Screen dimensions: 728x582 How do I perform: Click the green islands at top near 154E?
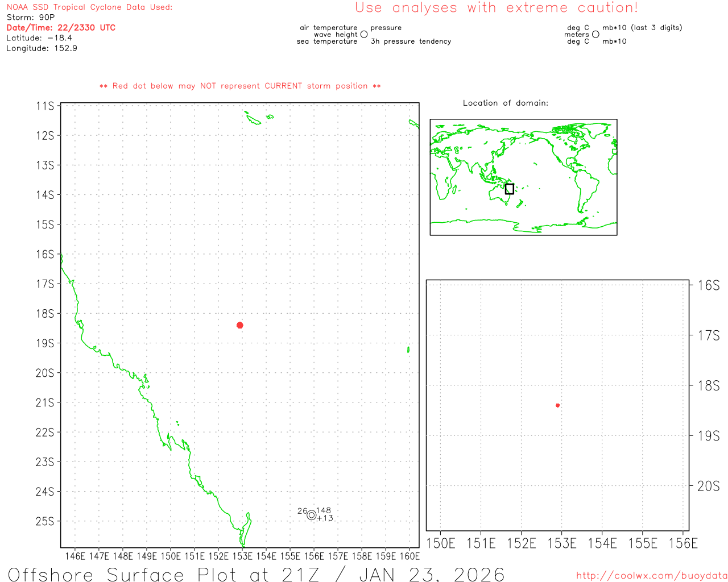click(x=258, y=118)
